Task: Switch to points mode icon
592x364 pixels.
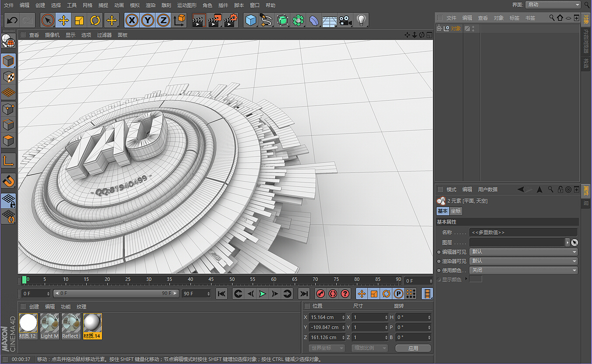Action: 8,109
